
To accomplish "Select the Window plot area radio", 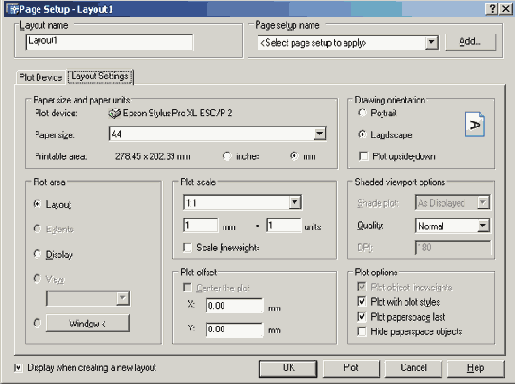I will point(38,323).
